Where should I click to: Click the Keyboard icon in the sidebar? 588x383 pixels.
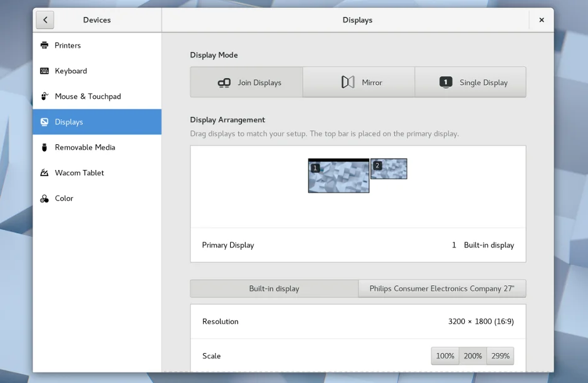(44, 71)
